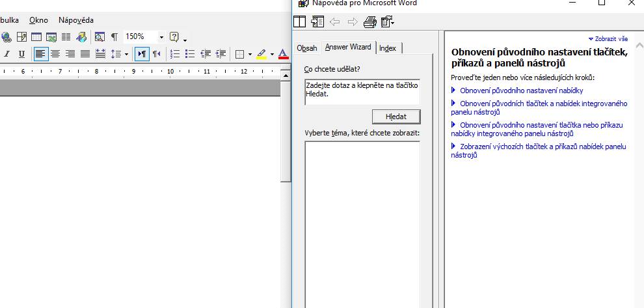Open the Options icon in Help toolbar
Screen dimensions: 644x308
point(388,21)
